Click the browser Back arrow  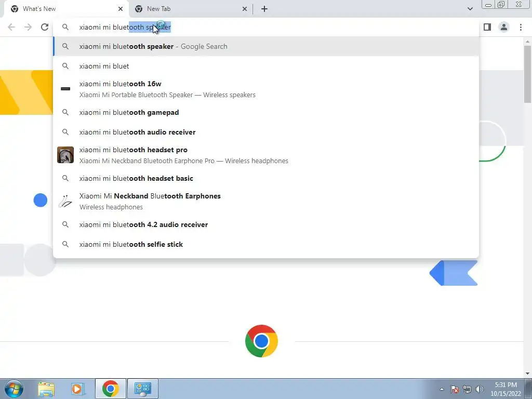click(11, 27)
